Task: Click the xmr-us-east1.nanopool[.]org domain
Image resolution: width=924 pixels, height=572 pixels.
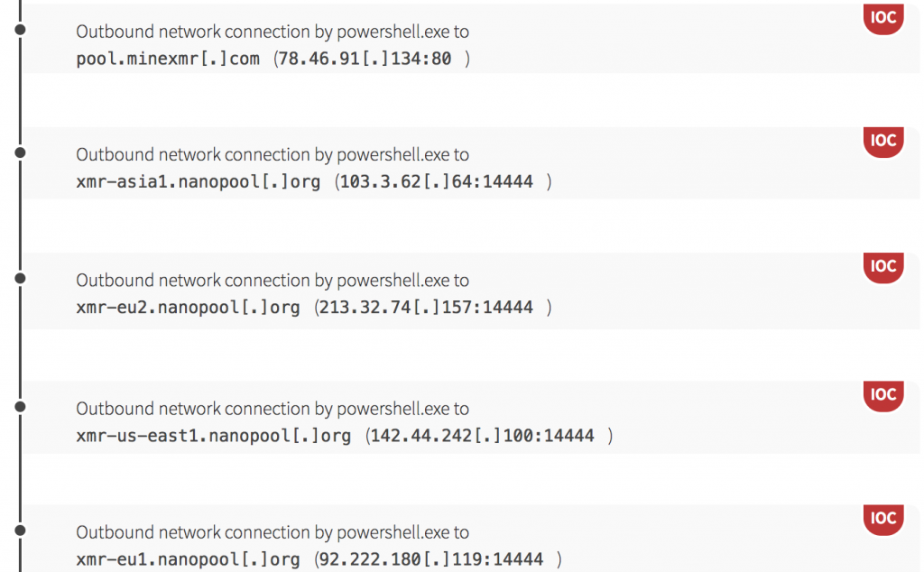Action: [214, 436]
